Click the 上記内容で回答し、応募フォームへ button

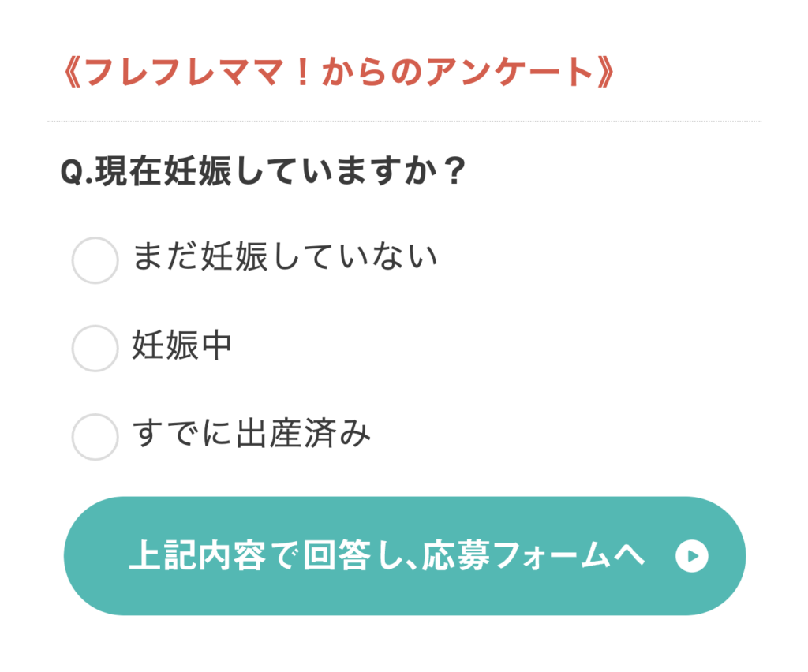click(x=404, y=556)
